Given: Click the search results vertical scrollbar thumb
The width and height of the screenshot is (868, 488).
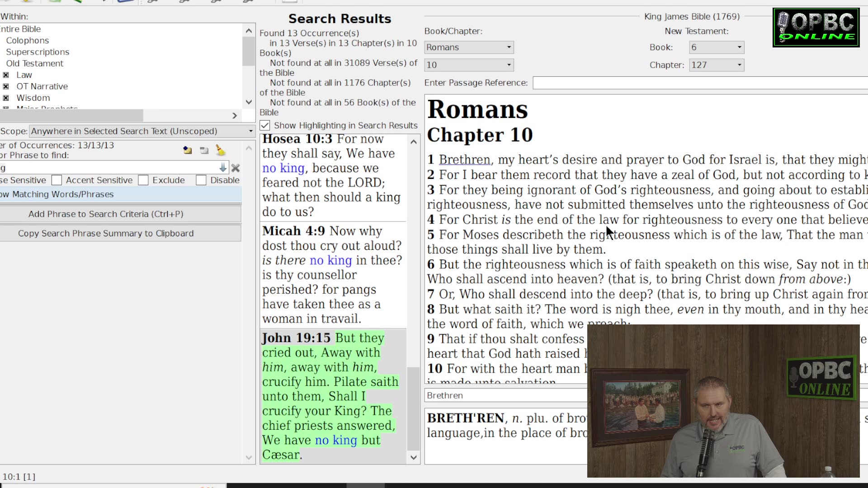Looking at the screenshot, I should (x=413, y=408).
